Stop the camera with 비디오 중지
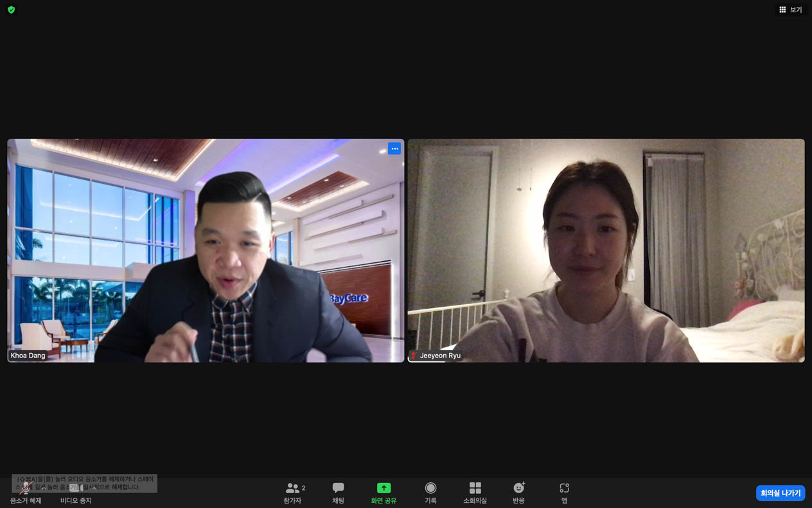This screenshot has height=508, width=812. (75, 493)
